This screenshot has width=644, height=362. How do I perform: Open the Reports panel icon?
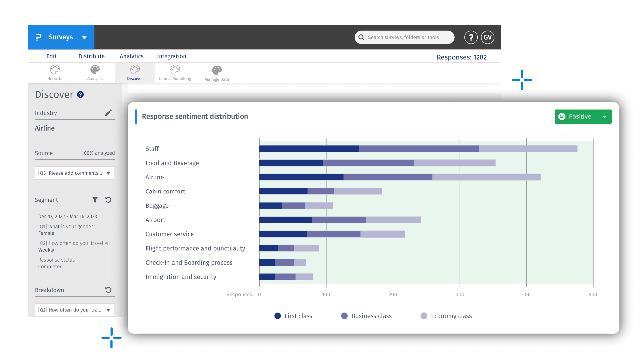click(55, 70)
